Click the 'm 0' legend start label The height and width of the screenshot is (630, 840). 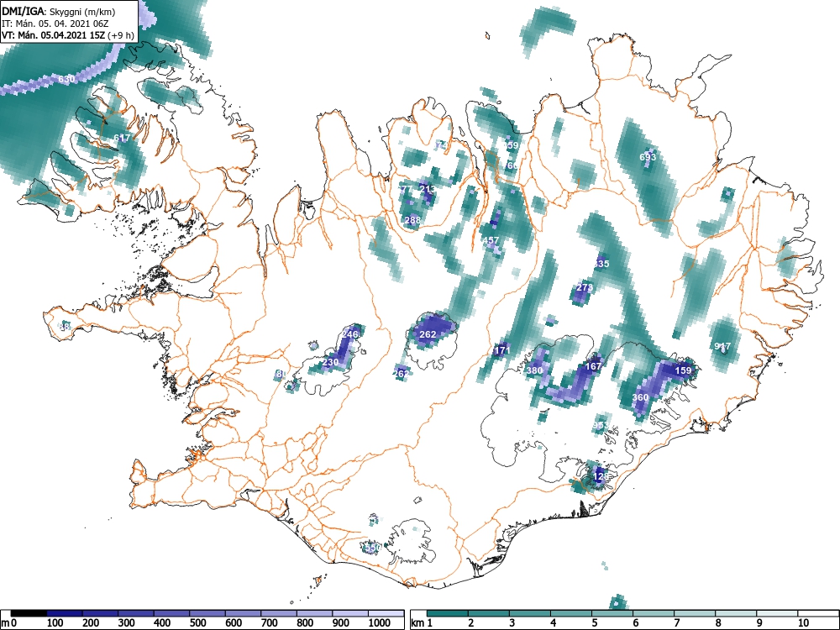coord(9,623)
